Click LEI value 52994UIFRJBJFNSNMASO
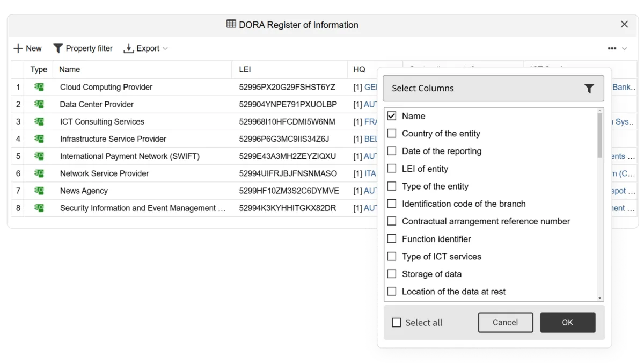Viewport: 644px width, 363px height. (x=288, y=173)
